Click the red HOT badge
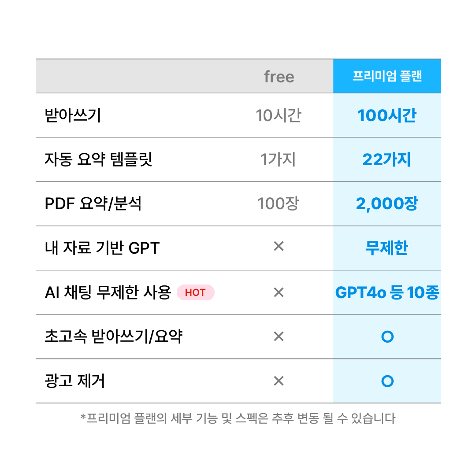The image size is (476, 462). 196,292
